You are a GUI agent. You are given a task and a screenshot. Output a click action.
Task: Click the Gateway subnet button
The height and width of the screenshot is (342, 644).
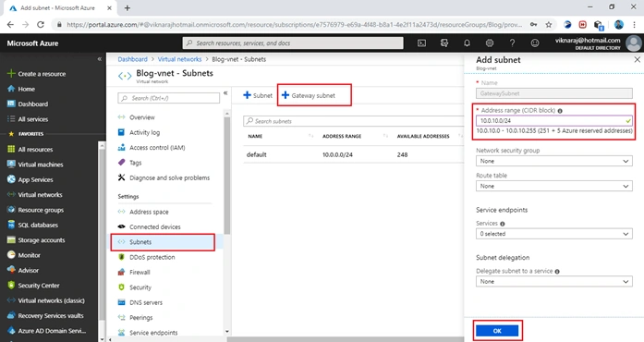[309, 95]
